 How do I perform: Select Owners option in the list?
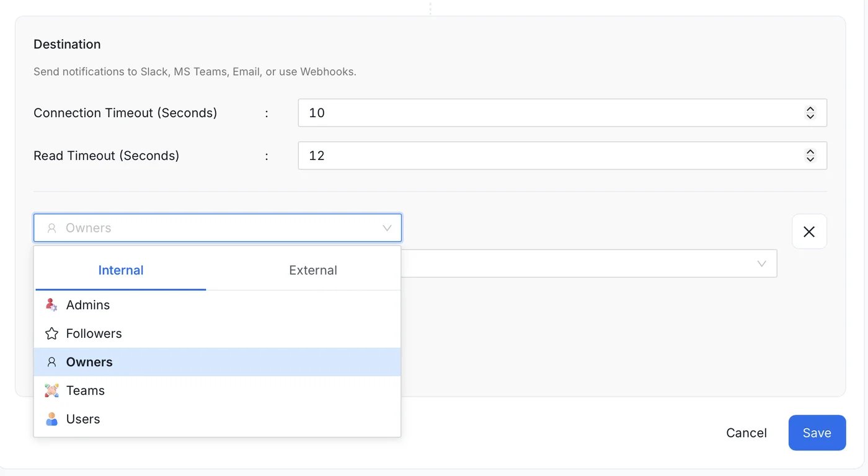click(217, 362)
